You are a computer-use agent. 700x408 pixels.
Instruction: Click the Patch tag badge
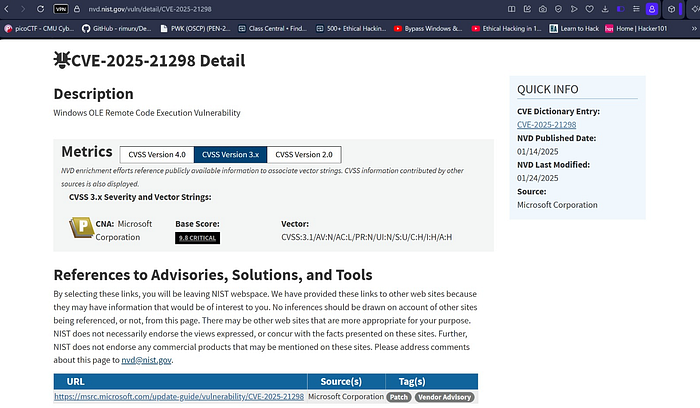[x=399, y=397]
